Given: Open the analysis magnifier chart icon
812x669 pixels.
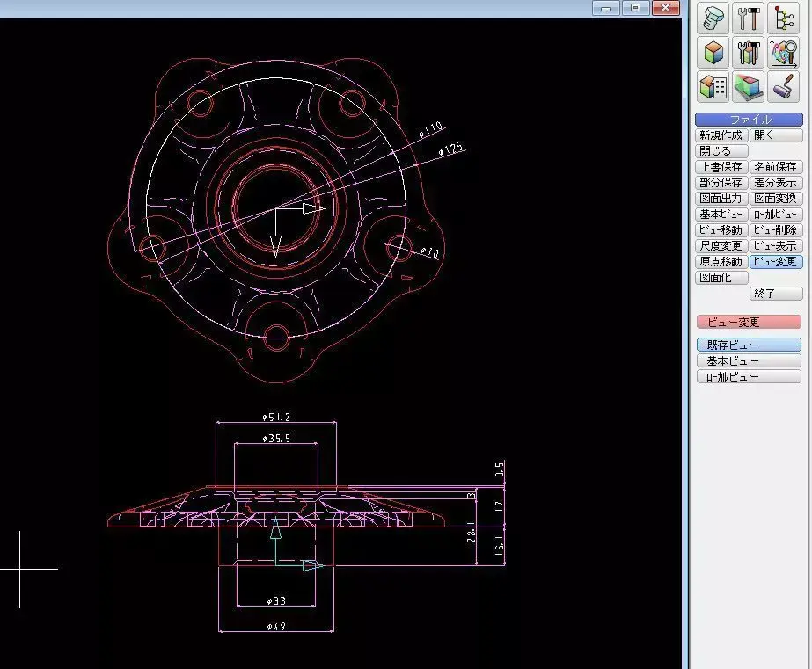Looking at the screenshot, I should coord(784,52).
